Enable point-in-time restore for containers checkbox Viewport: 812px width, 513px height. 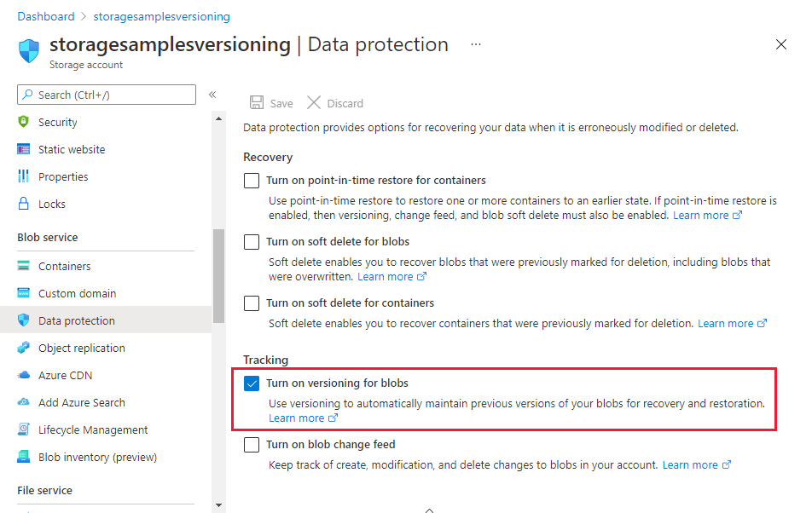(x=252, y=181)
